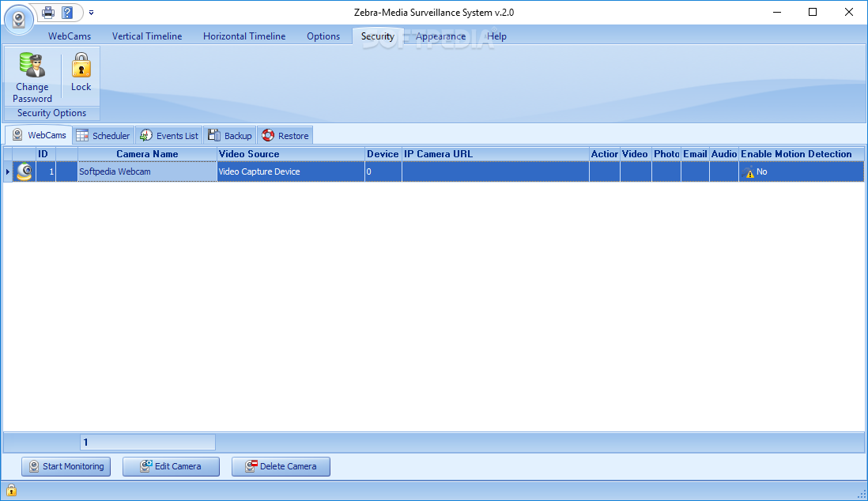Select the 'Video Capture Device' cell
This screenshot has height=501, width=868.
point(291,171)
